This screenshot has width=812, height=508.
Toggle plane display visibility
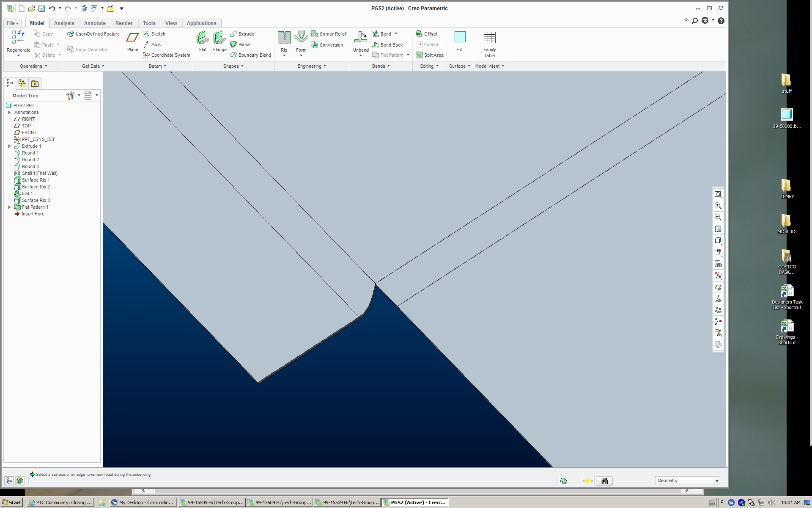[x=718, y=287]
